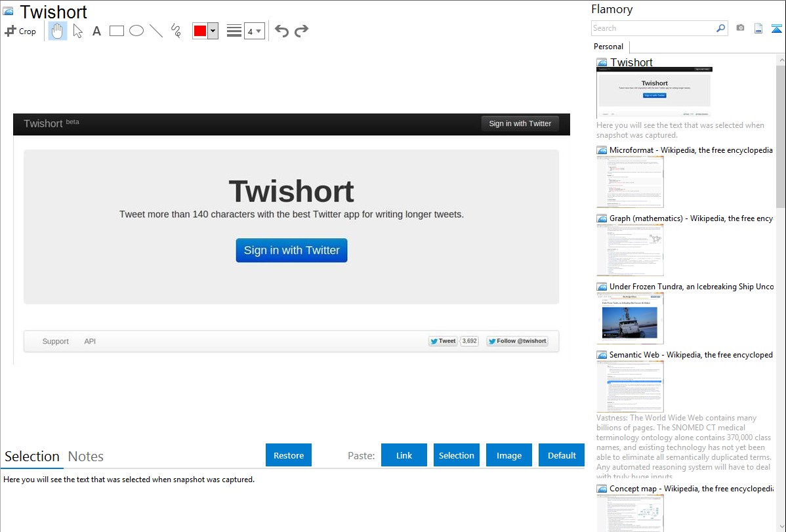Click icon beside Semantic Web entry
The height and width of the screenshot is (532, 786).
coord(602,355)
